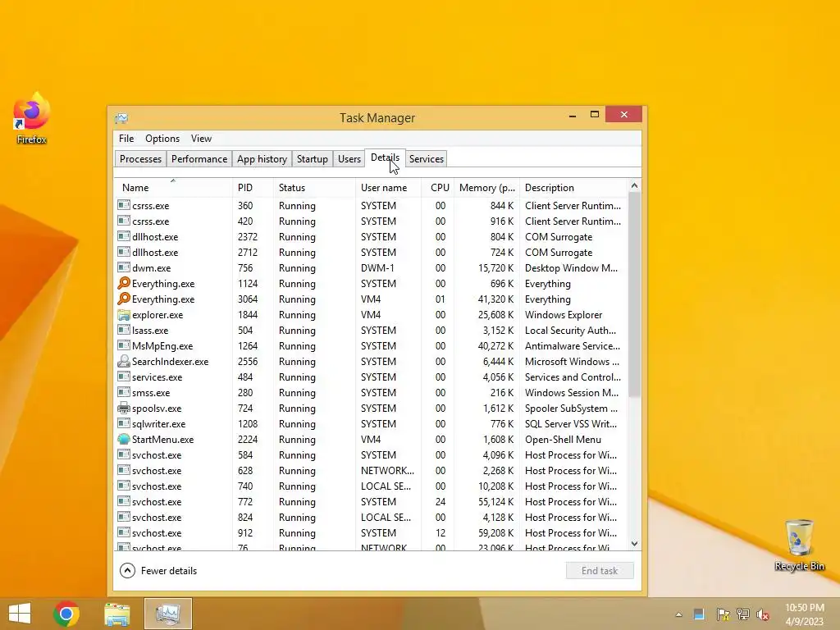
Task: Click the lsass.exe process icon
Action: click(x=124, y=330)
